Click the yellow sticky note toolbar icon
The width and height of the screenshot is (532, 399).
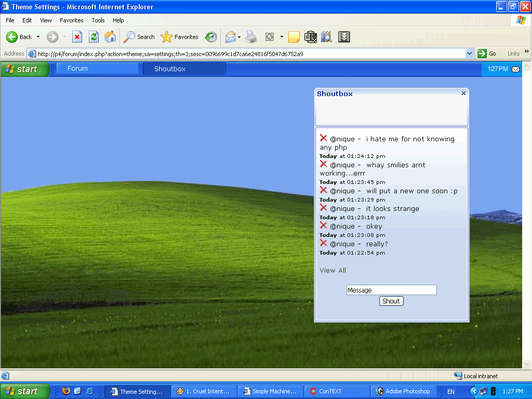click(x=294, y=37)
